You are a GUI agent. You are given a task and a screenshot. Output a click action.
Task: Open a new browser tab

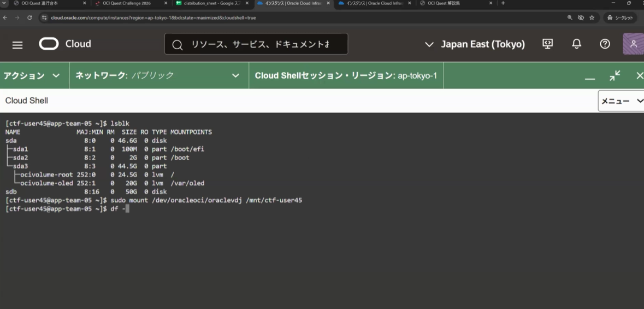tap(503, 3)
